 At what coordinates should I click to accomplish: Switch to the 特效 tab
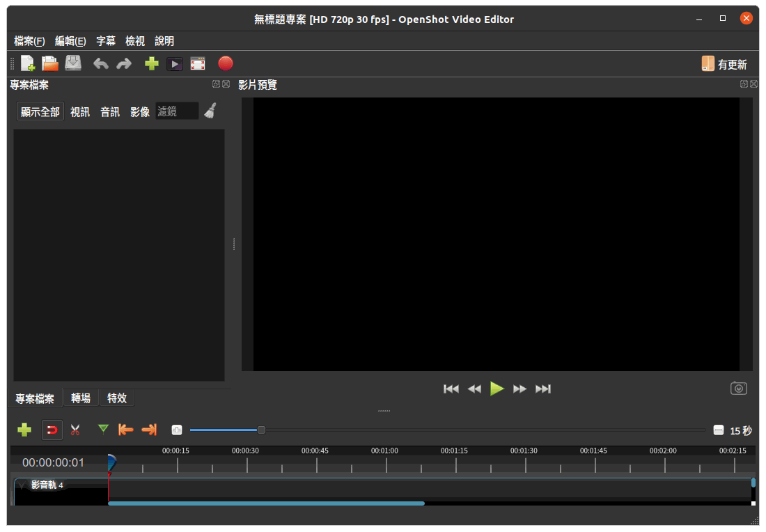pos(117,398)
